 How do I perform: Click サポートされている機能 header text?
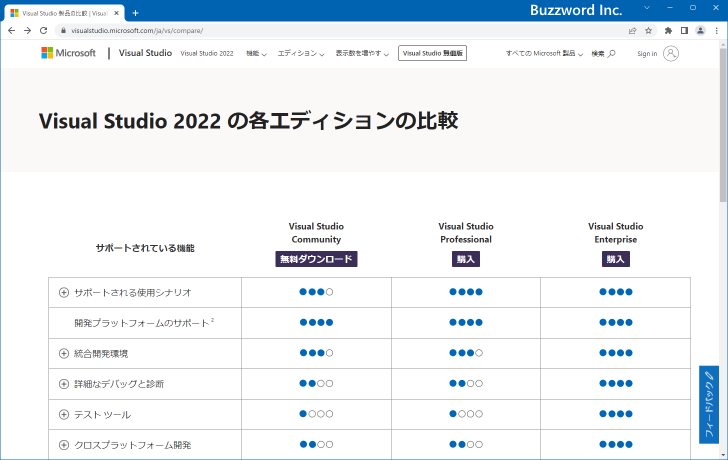[145, 248]
